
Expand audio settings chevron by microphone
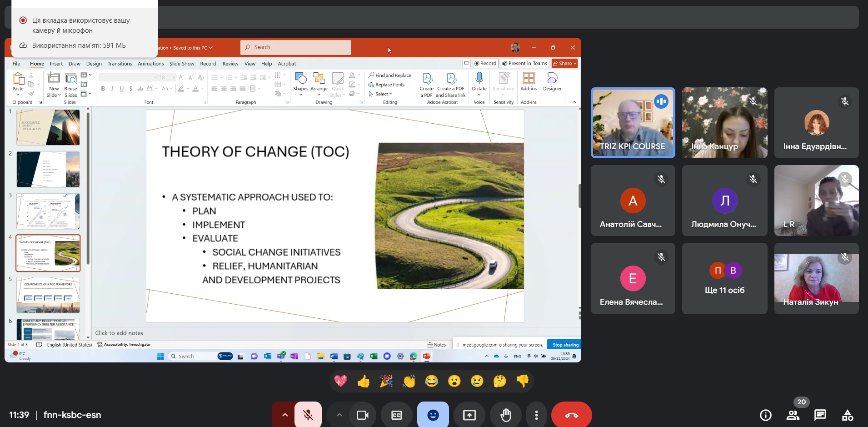(284, 415)
